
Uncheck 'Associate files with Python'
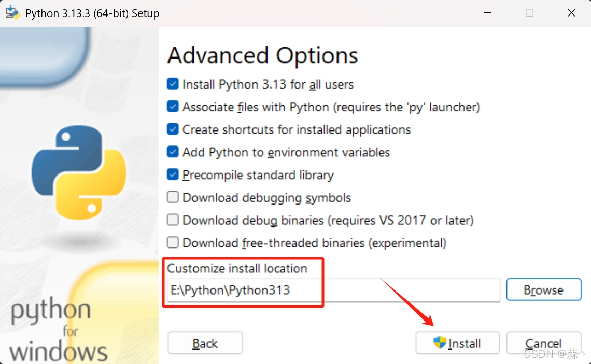coord(172,107)
